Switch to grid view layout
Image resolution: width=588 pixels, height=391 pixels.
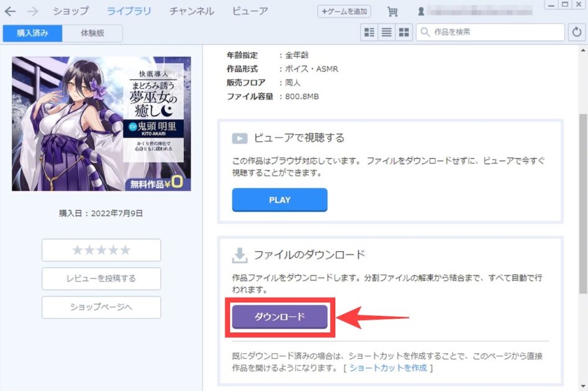click(405, 32)
